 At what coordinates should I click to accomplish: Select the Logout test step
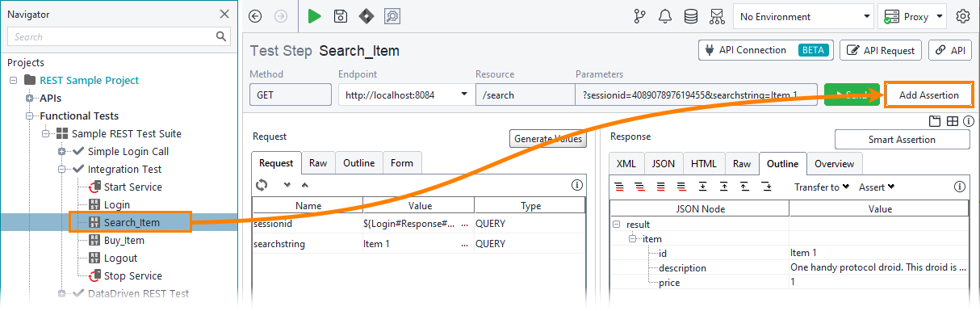(120, 258)
